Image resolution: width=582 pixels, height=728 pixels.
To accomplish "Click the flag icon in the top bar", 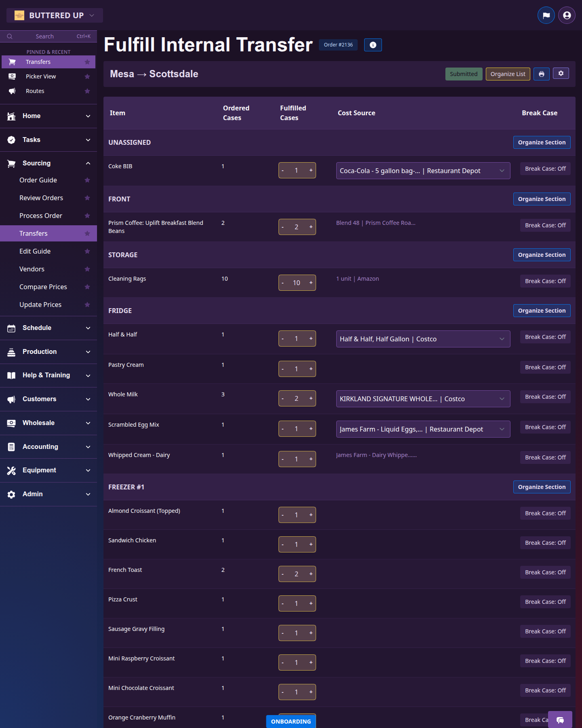I will click(x=546, y=15).
